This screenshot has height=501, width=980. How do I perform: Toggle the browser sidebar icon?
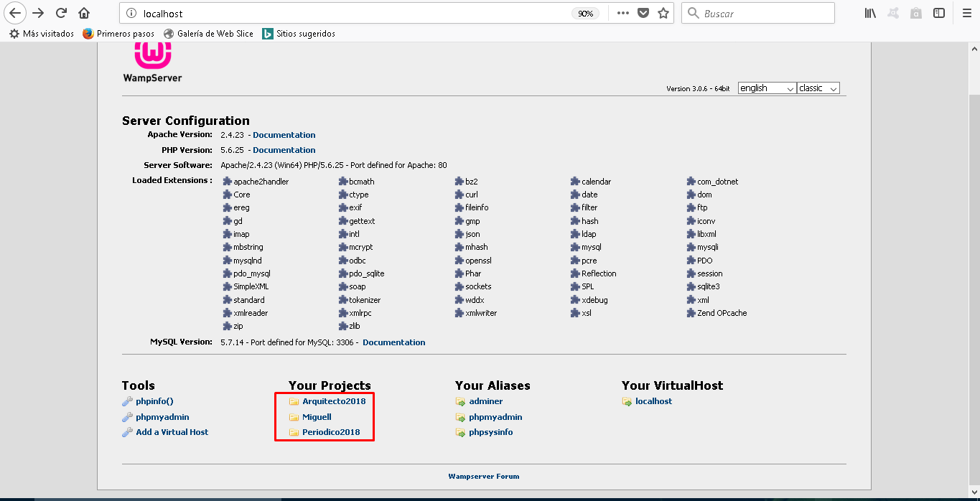(x=938, y=13)
